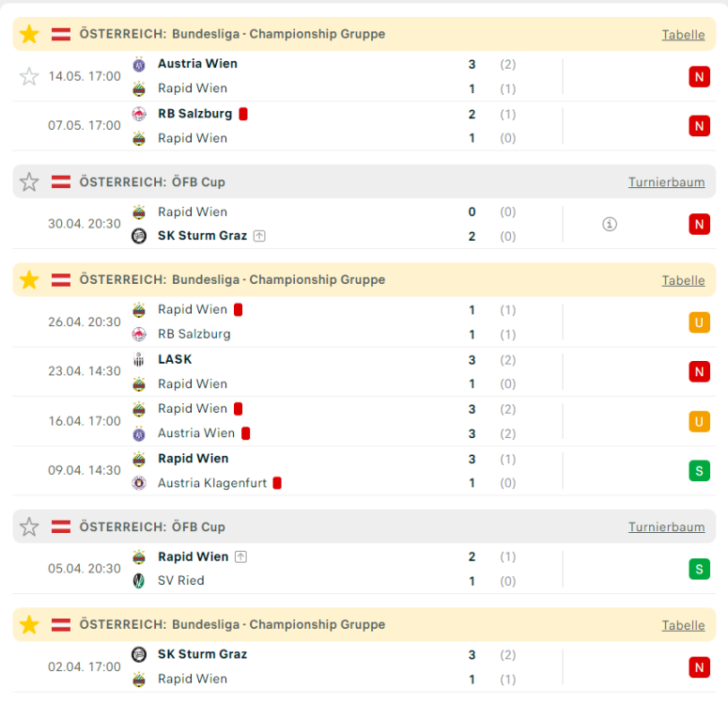Click the advancing icon next to SK Sturm Graz
The image size is (728, 705).
(x=259, y=236)
